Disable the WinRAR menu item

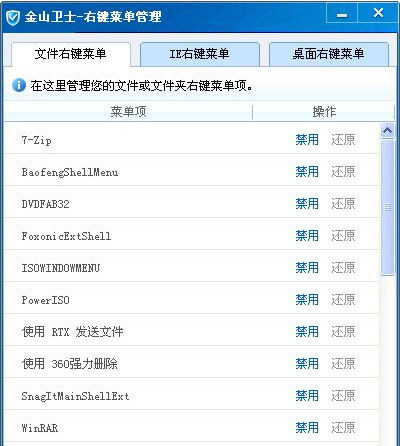click(x=307, y=427)
